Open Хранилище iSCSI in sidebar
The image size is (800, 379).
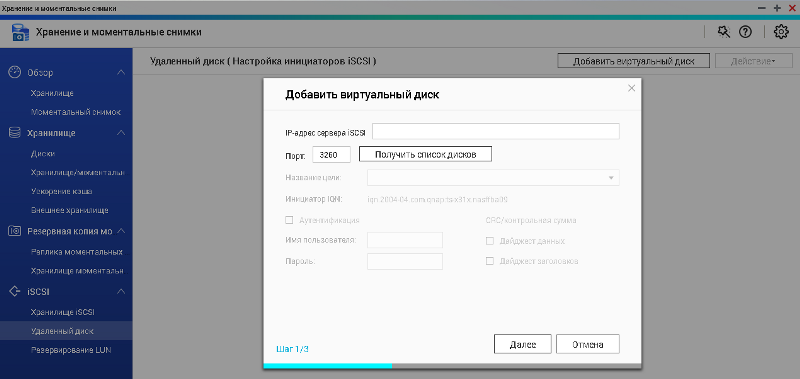(x=63, y=312)
